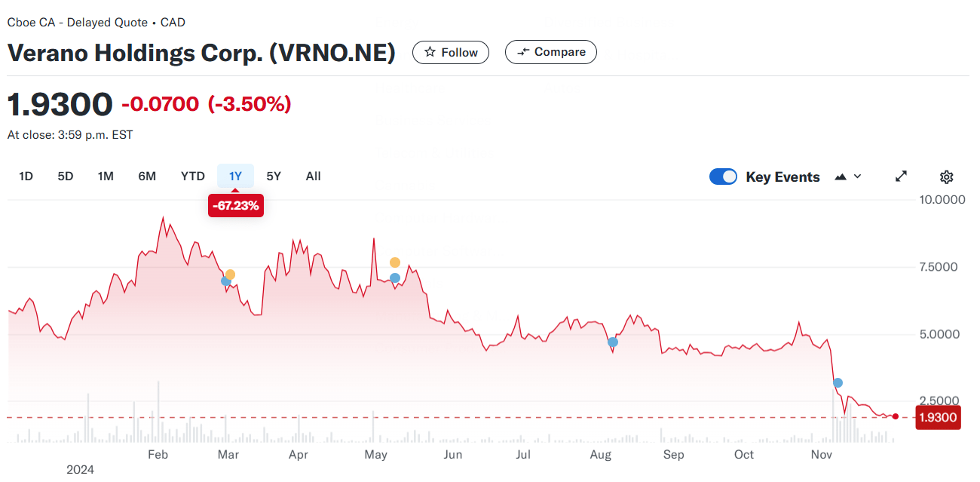Compare VRNO.NE with another stock

pos(550,51)
